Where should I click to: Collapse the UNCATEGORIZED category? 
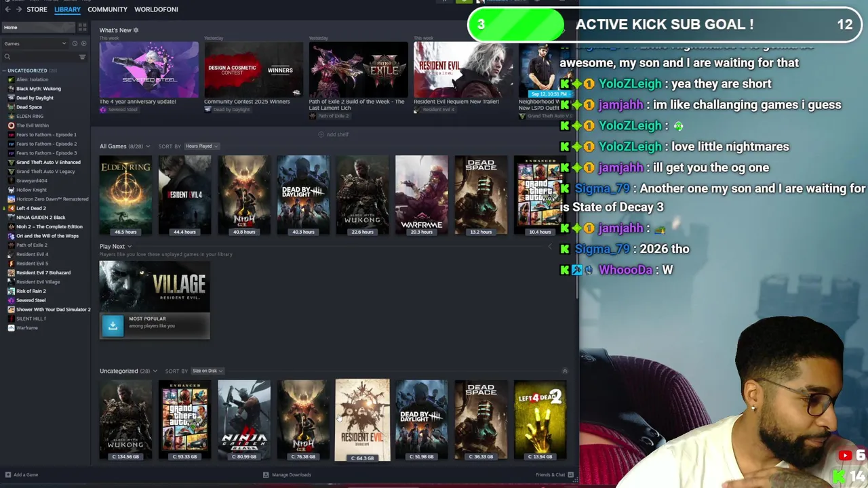tap(4, 70)
